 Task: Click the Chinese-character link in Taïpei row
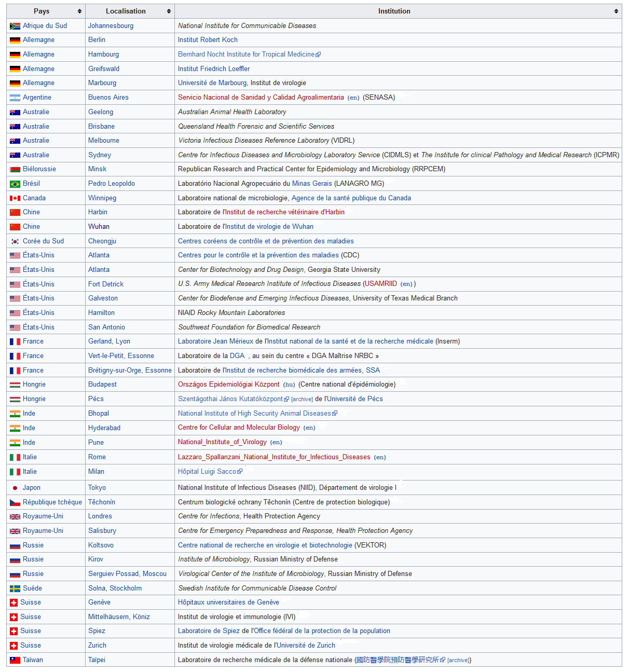coord(398,660)
